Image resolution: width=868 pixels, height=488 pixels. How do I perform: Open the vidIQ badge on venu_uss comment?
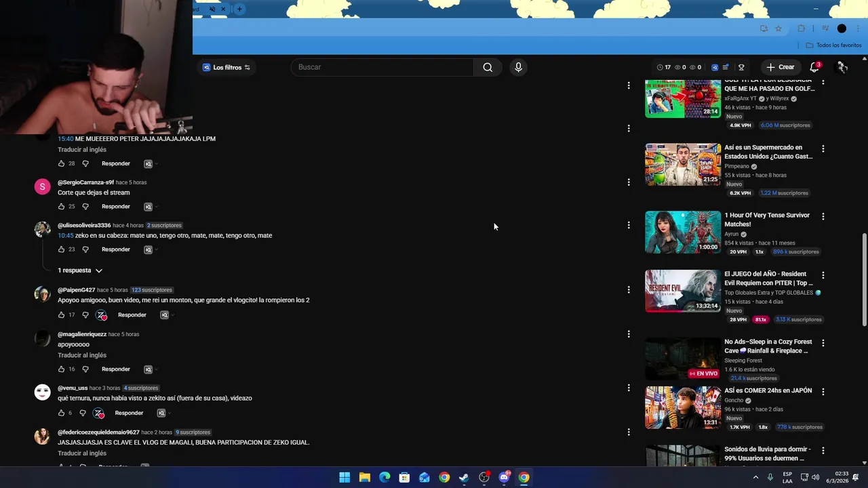[161, 413]
